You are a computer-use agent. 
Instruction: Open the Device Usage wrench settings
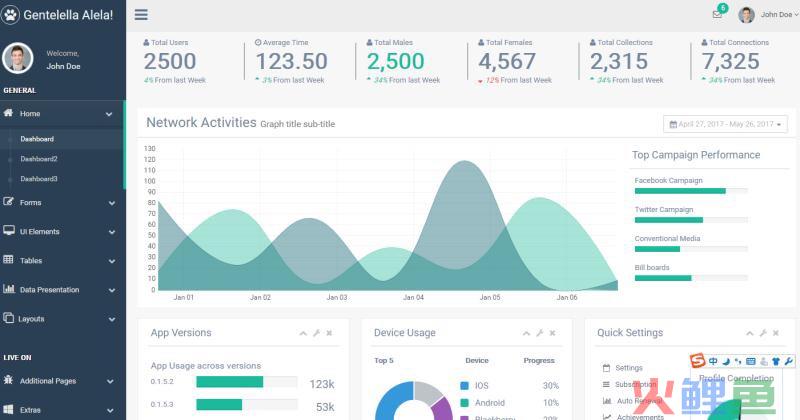[x=539, y=333]
